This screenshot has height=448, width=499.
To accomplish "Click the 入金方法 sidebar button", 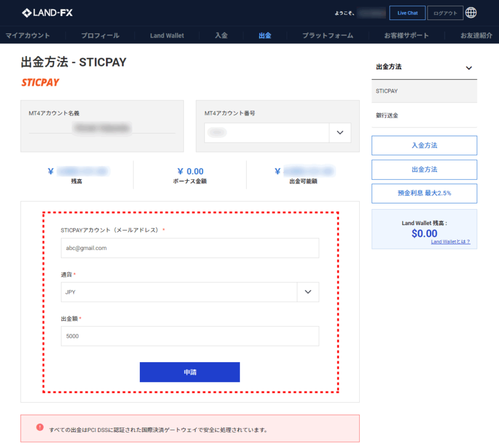I will coord(424,145).
